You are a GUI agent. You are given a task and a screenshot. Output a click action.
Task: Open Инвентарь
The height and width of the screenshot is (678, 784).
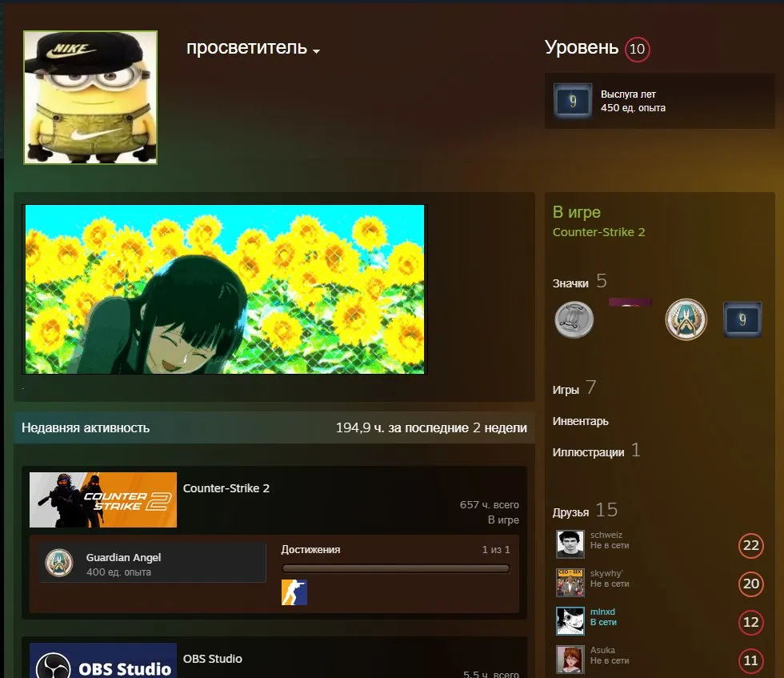(581, 421)
